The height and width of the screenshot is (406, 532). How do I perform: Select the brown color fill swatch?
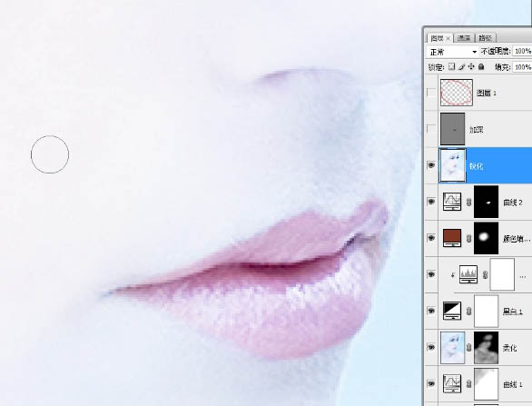click(452, 238)
